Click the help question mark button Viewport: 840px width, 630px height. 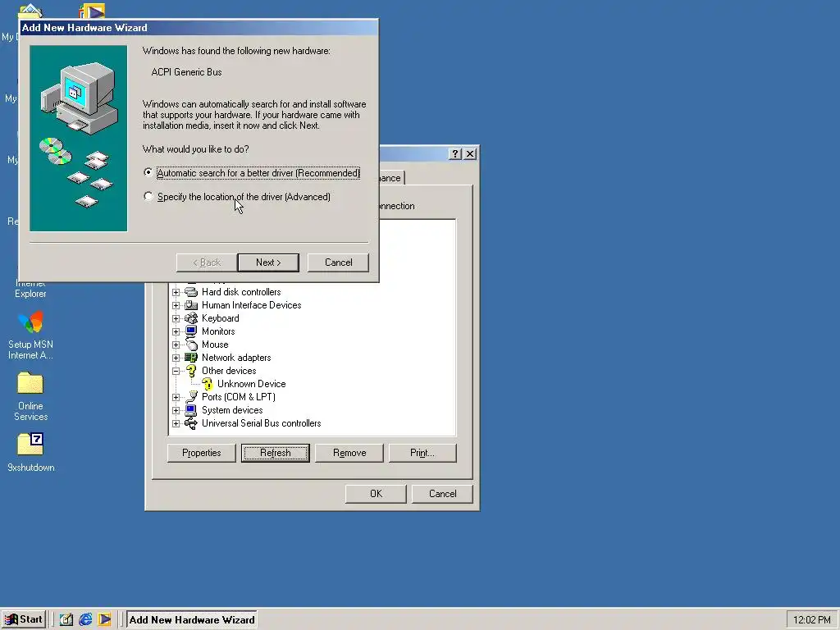point(454,153)
